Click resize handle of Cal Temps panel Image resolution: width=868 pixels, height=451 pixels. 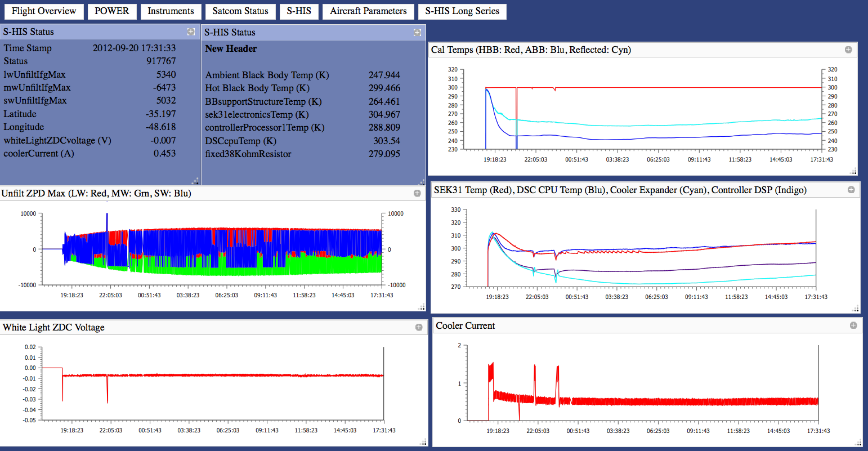[854, 172]
